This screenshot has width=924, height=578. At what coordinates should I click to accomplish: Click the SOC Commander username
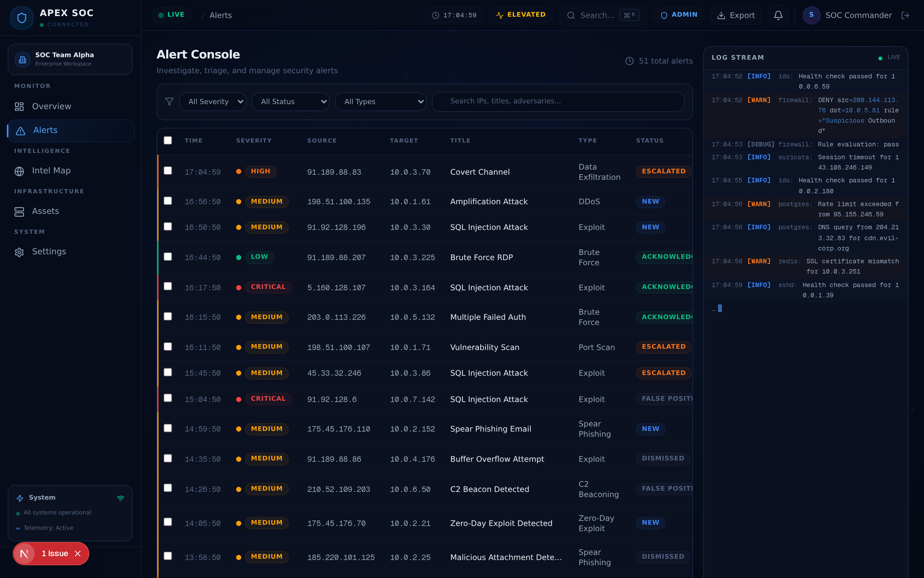[858, 15]
